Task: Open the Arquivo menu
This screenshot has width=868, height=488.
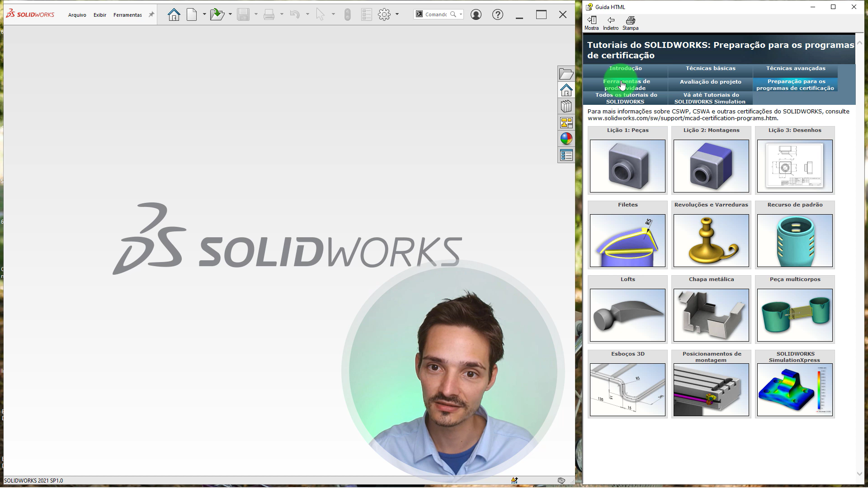Action: 77,15
